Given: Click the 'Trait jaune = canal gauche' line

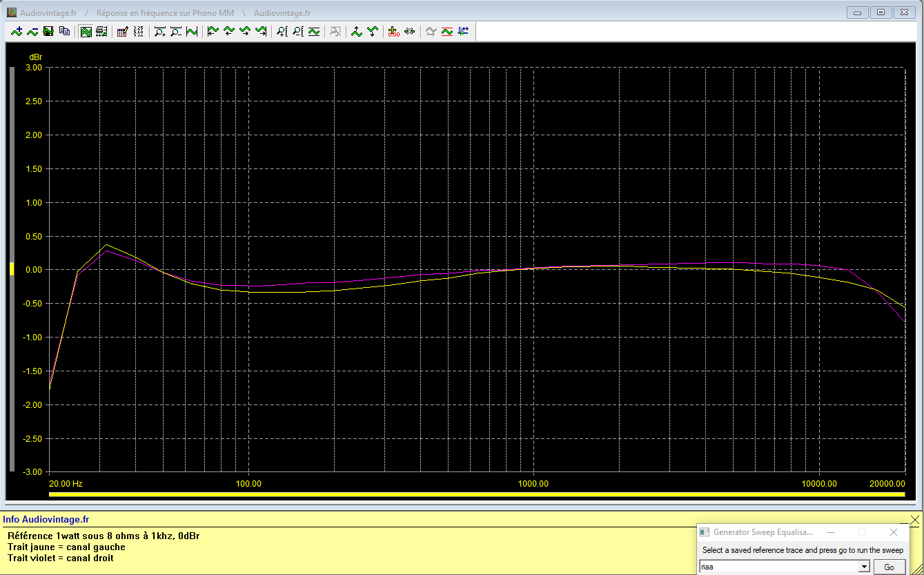Looking at the screenshot, I should point(66,547).
